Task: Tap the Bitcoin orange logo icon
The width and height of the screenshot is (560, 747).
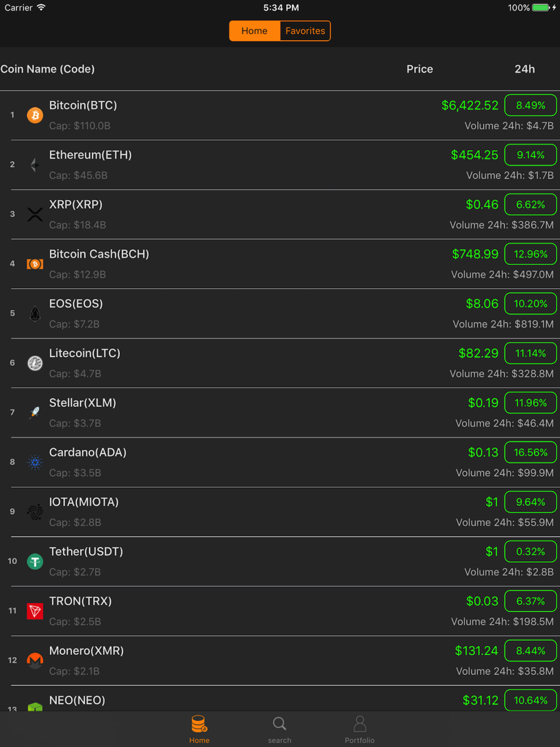Action: pyautogui.click(x=35, y=115)
